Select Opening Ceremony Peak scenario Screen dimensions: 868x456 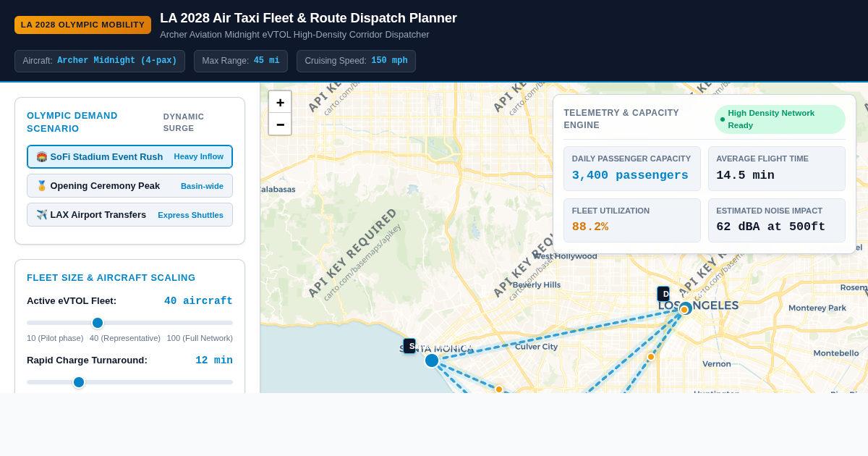tap(129, 185)
